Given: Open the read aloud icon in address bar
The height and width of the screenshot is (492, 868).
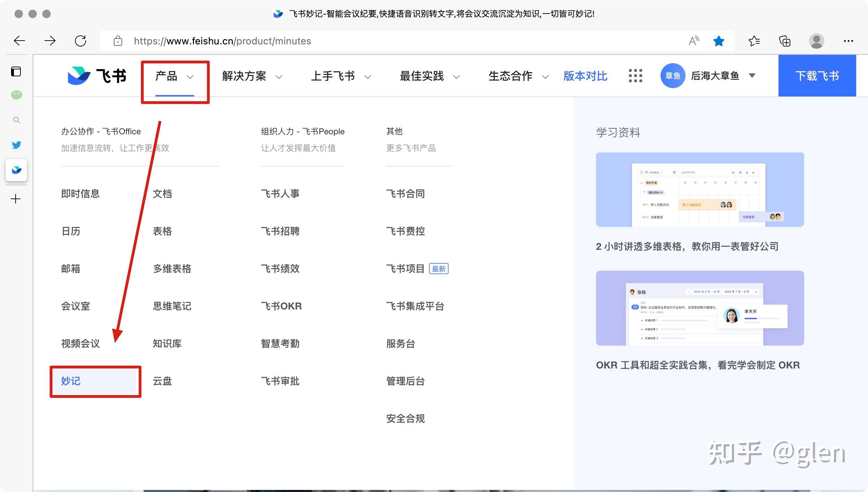Looking at the screenshot, I should [694, 41].
